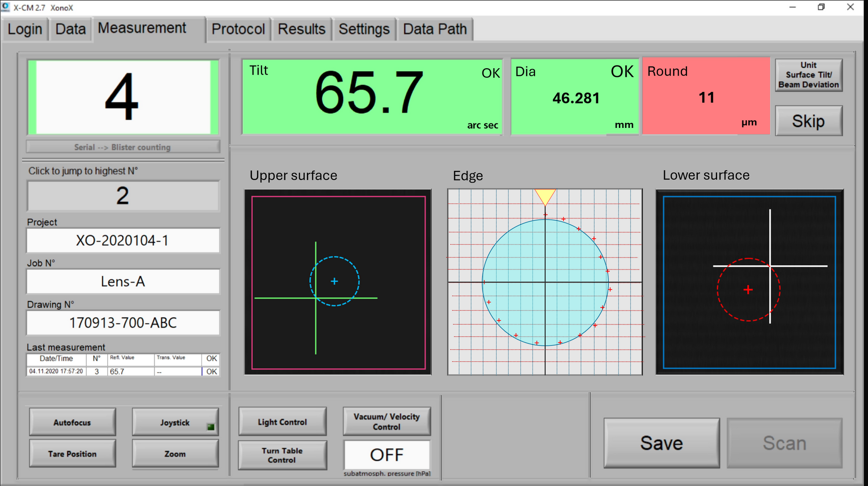Toggle the vacuum OFF indicator
This screenshot has width=868, height=486.
[387, 455]
